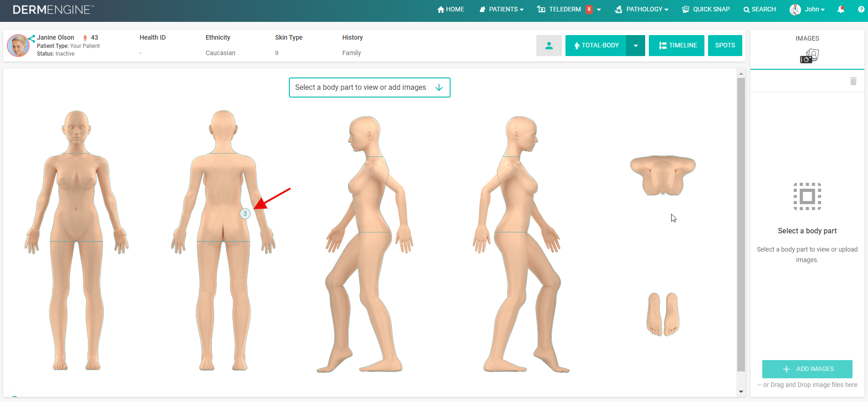Open the SEARCH function
This screenshot has width=868, height=402.
pos(760,9)
